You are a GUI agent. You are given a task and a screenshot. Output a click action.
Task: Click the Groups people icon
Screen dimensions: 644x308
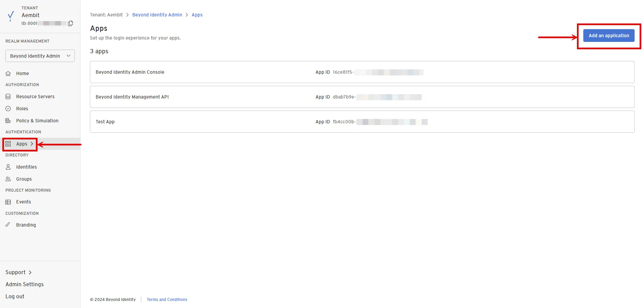click(8, 179)
